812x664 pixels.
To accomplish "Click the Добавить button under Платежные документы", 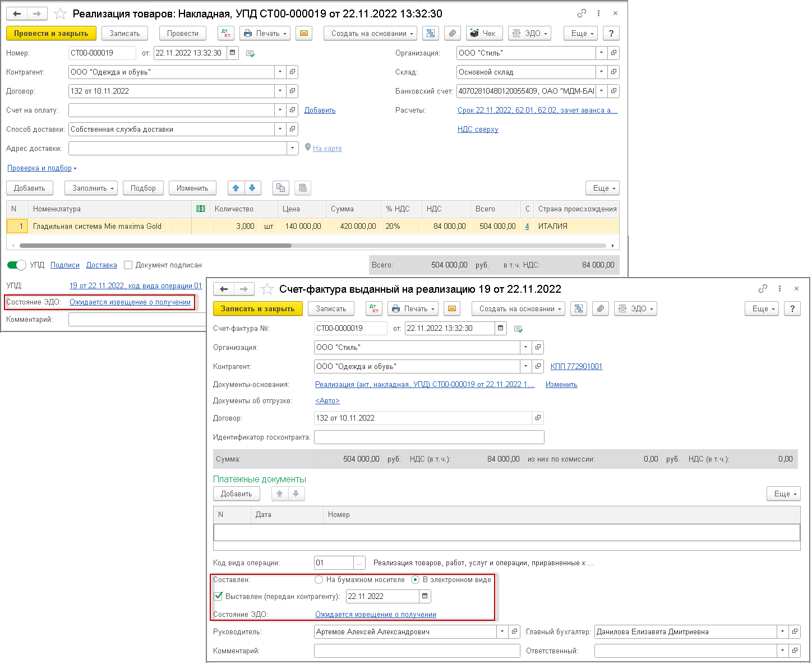I will point(237,494).
